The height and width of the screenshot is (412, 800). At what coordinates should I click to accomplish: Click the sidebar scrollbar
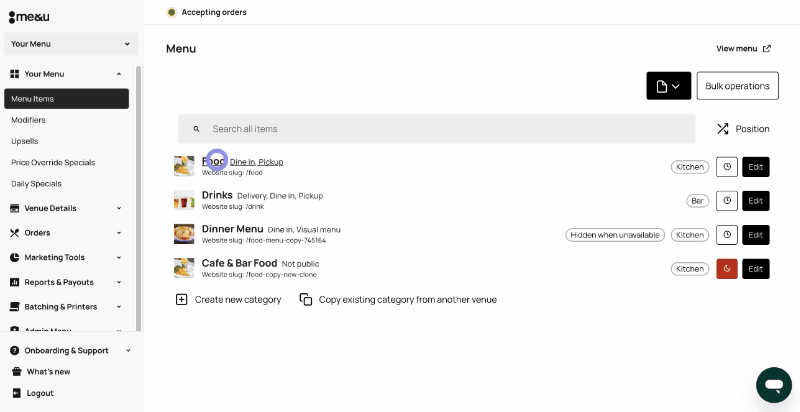click(138, 198)
